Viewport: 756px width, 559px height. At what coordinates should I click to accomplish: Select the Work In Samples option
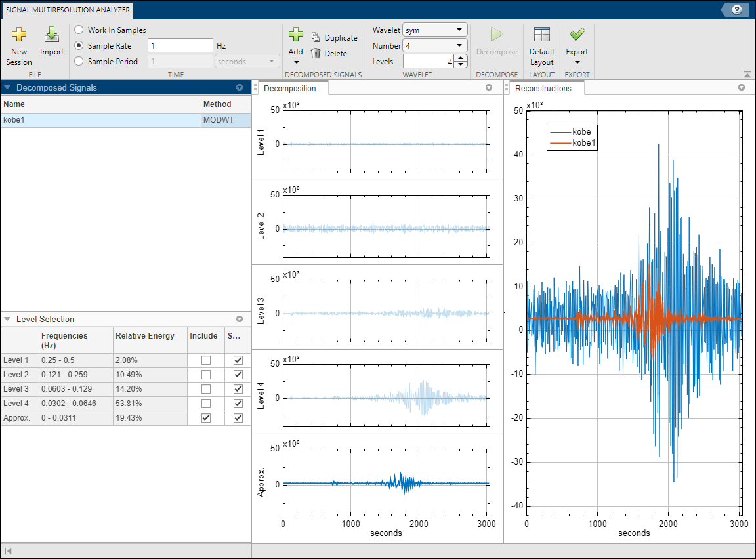coord(79,30)
